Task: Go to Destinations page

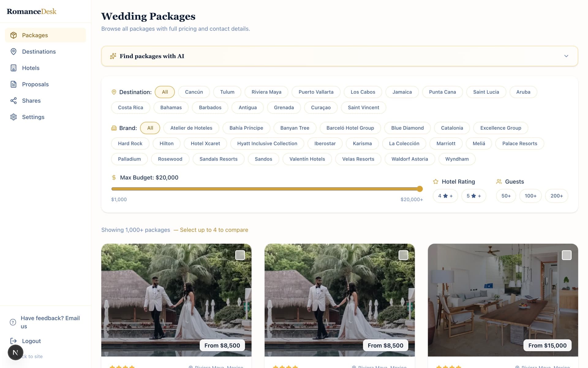Action: click(45, 52)
